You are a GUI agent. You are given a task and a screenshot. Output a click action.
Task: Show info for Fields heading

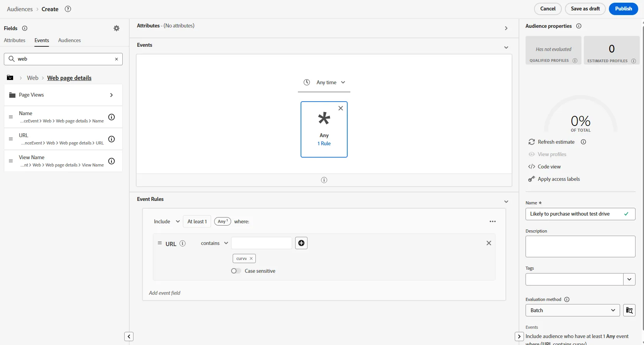tap(25, 28)
